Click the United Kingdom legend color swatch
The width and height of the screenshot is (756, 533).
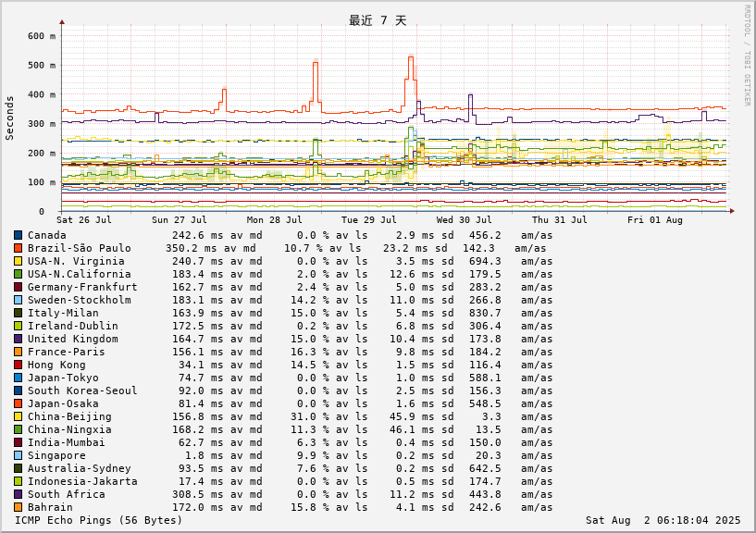[x=18, y=340]
